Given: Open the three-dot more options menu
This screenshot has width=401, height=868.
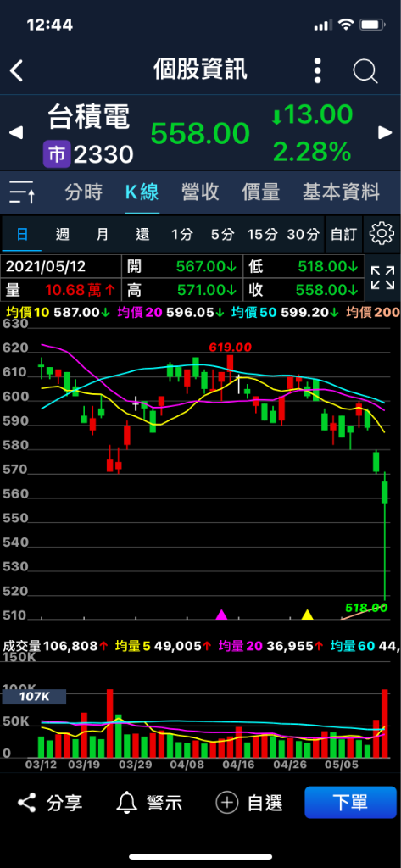Looking at the screenshot, I should [317, 70].
